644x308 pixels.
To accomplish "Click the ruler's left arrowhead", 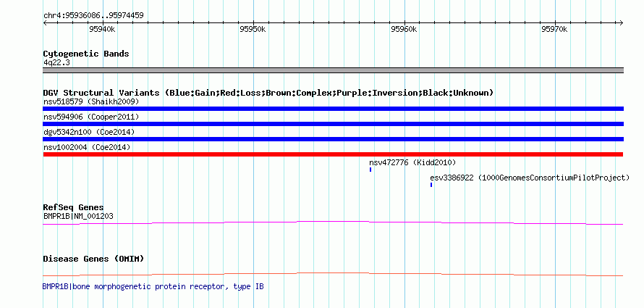I will pyautogui.click(x=45, y=23).
